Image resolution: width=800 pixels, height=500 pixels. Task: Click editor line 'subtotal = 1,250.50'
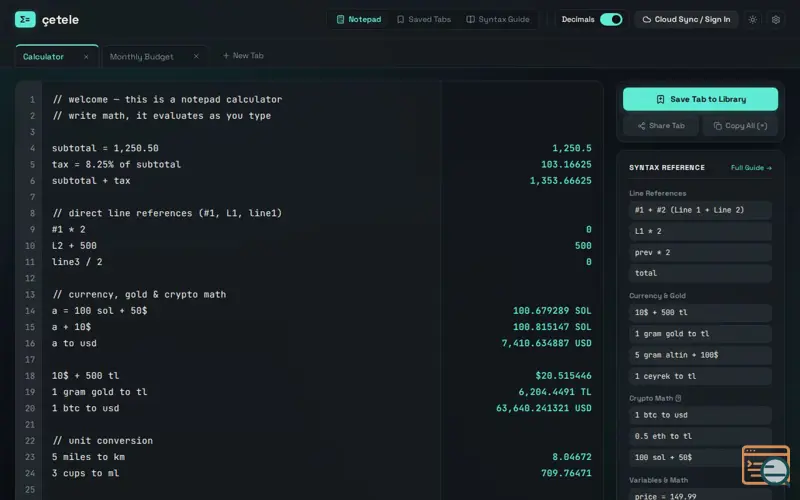pyautogui.click(x=105, y=148)
